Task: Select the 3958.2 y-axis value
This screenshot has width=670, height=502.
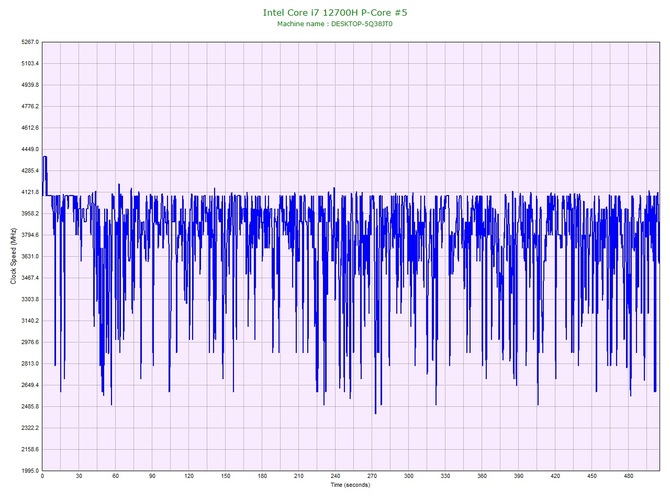Action: (30, 213)
